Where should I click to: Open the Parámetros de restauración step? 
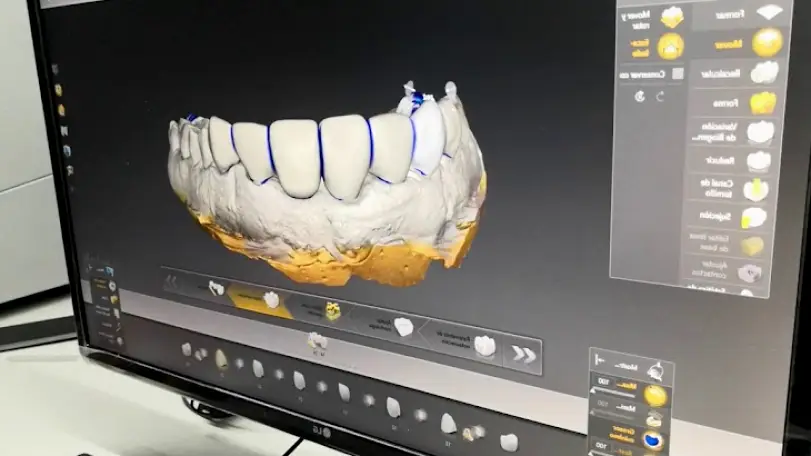(x=463, y=343)
